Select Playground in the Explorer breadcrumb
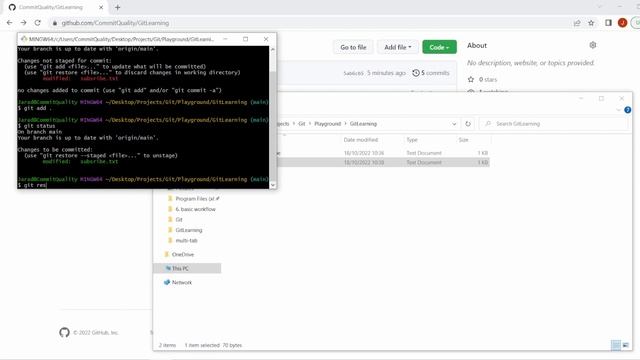The image size is (640, 360). (327, 124)
